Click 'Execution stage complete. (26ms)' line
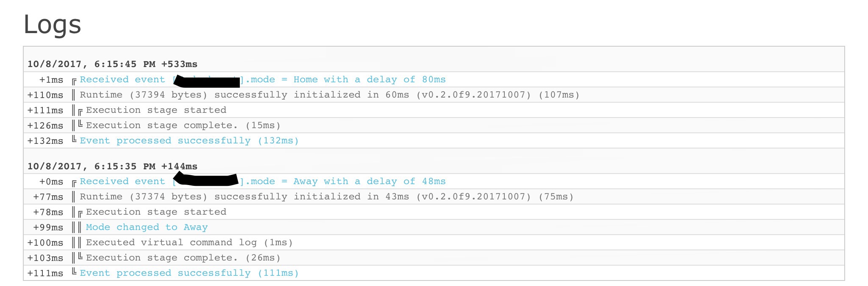Screen dimensions: 868x286 183,258
